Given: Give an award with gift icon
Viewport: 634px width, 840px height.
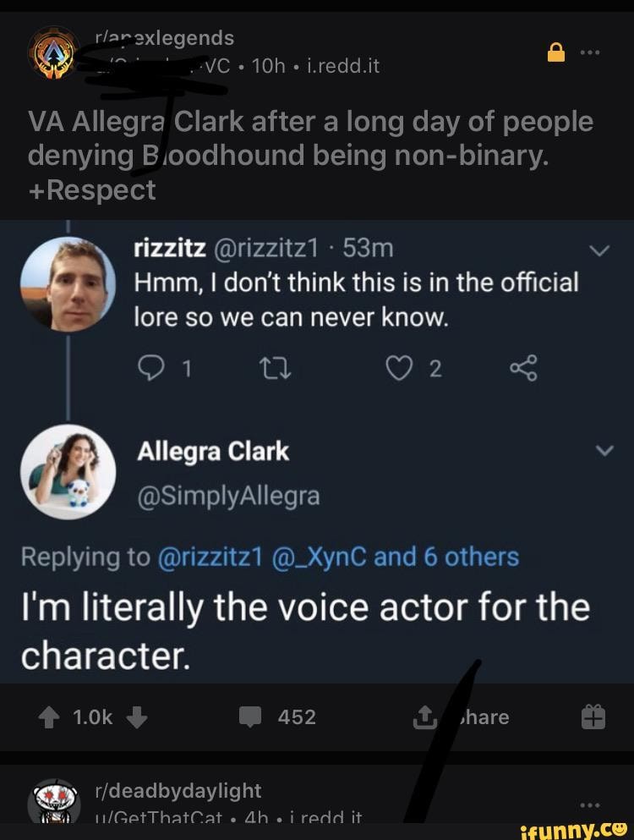Looking at the screenshot, I should click(x=593, y=717).
